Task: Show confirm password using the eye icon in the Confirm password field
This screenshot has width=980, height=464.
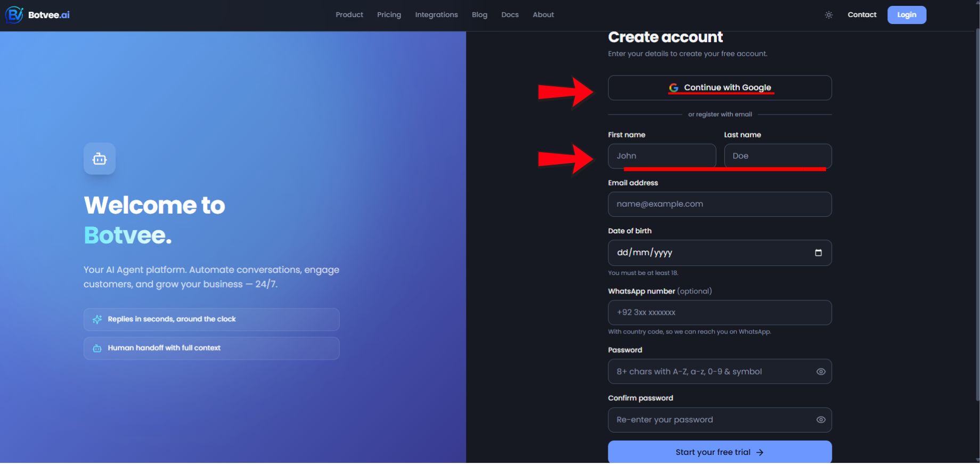Action: click(821, 420)
